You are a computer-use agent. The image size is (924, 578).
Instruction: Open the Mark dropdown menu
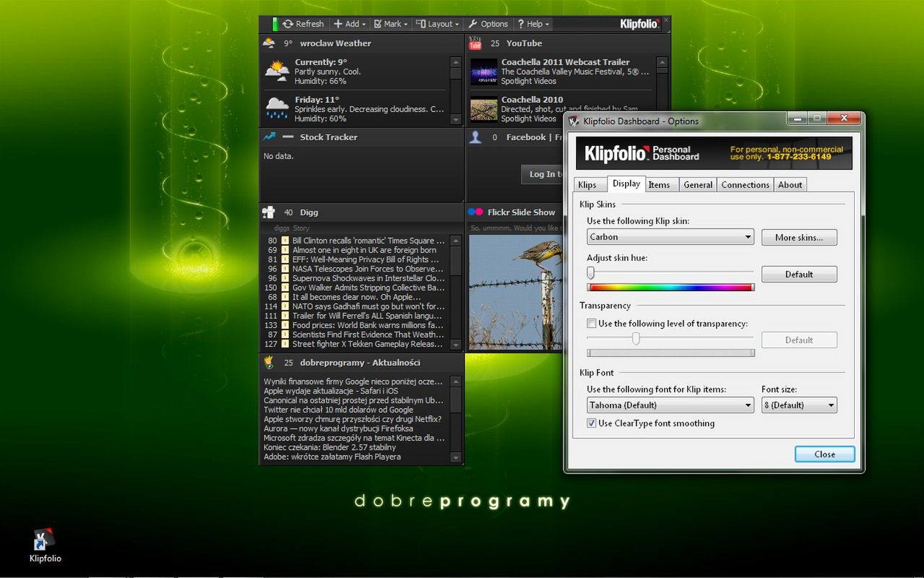(x=391, y=24)
